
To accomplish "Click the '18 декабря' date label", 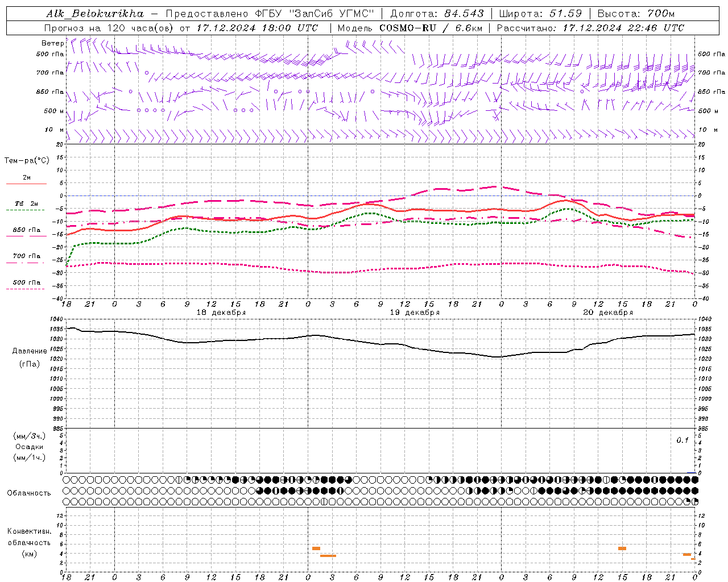I will pyautogui.click(x=221, y=313).
